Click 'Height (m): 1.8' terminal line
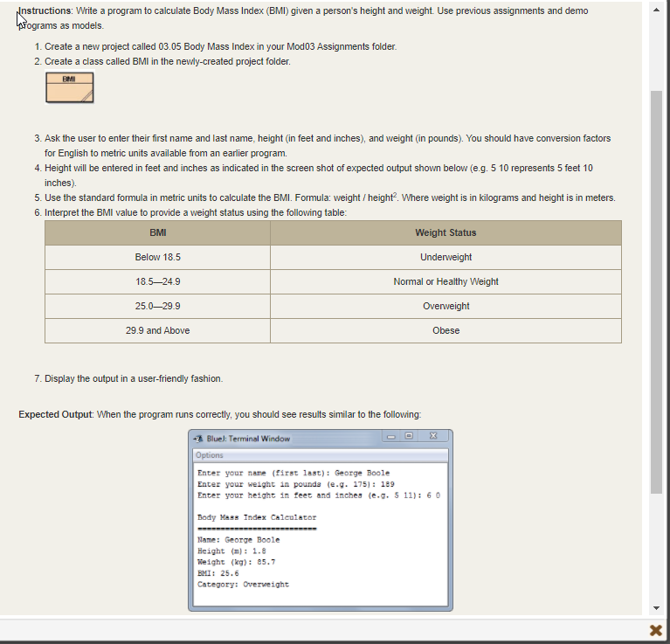 231,551
